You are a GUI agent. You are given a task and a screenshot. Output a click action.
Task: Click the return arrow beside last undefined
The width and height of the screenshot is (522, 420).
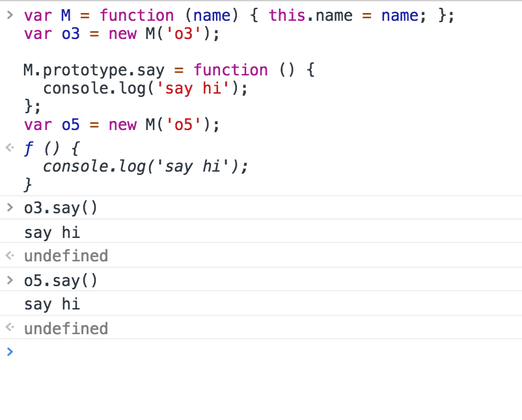(10, 328)
